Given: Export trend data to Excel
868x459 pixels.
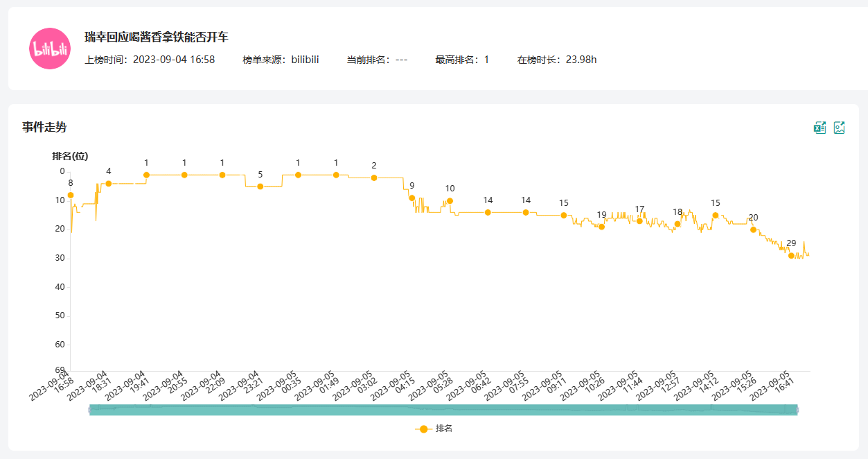Looking at the screenshot, I should point(820,128).
